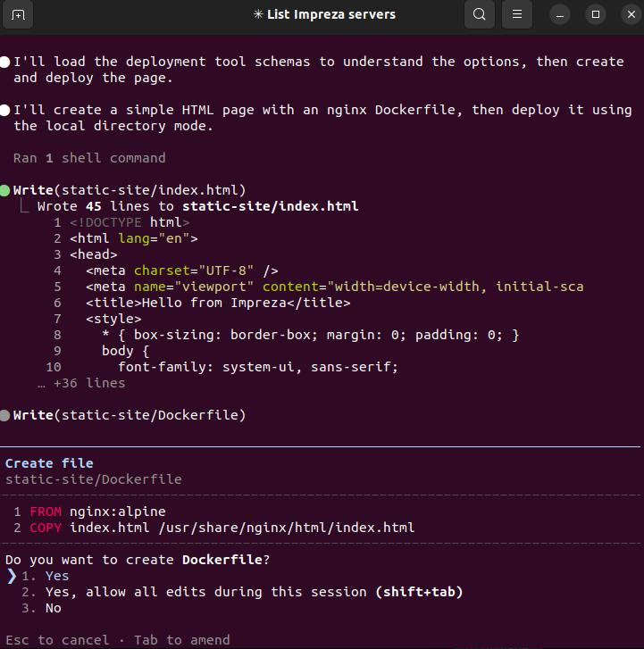Click the 'Tab to amend' hint
Screen dimensions: 644x649
point(182,640)
